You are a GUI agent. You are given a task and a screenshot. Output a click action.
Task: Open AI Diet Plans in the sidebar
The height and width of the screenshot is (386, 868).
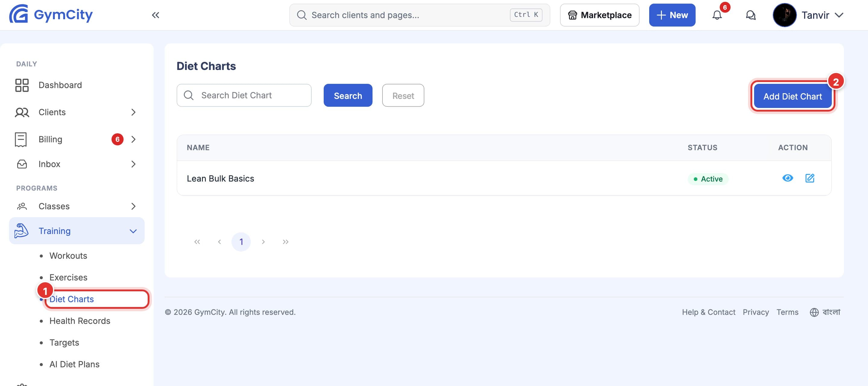pos(74,364)
